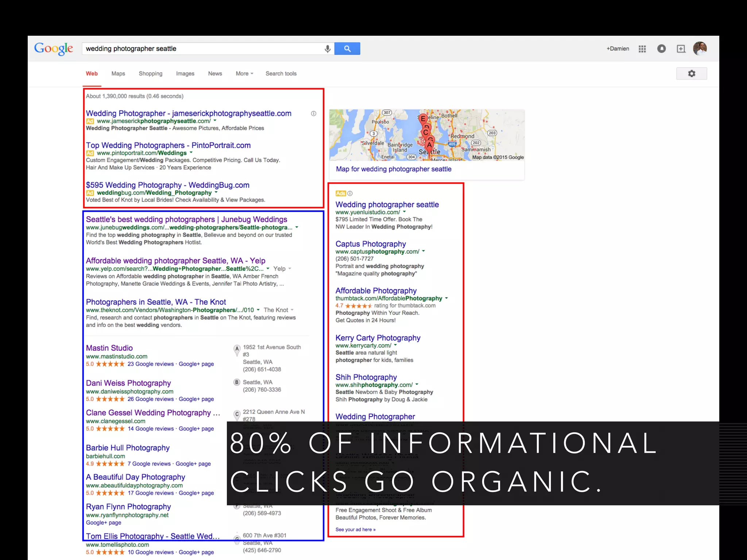Switch to the Images tab
This screenshot has height=560, width=747.
click(185, 74)
